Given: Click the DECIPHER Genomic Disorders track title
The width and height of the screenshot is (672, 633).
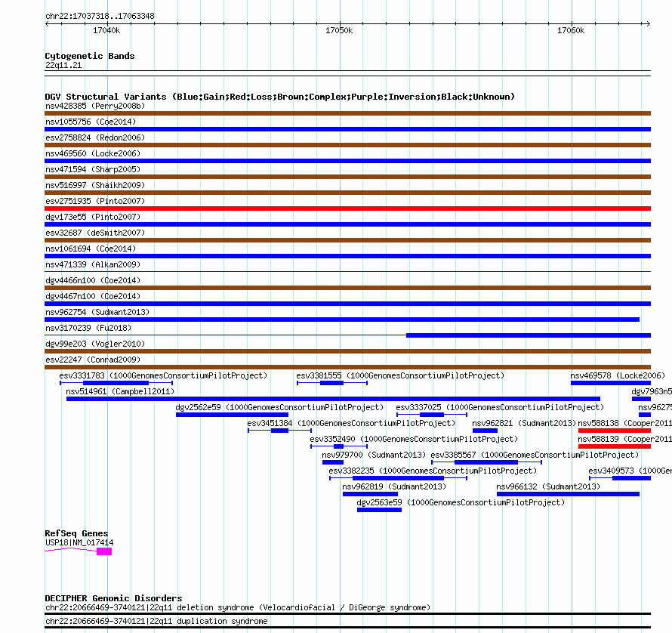Looking at the screenshot, I should point(113,598).
